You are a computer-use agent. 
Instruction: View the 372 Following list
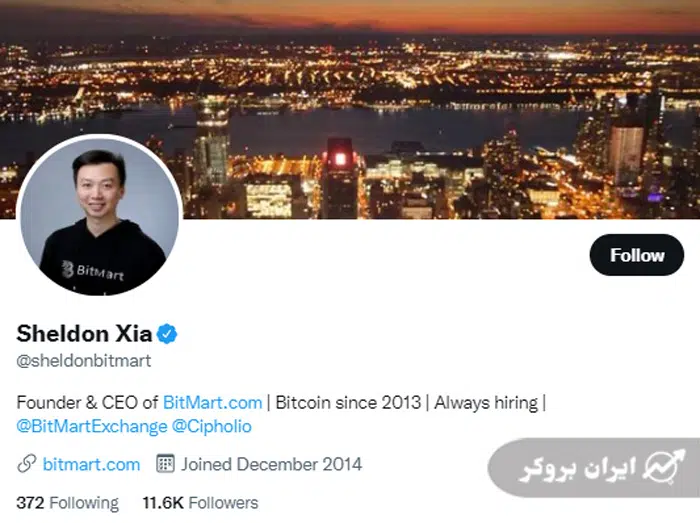point(67,503)
